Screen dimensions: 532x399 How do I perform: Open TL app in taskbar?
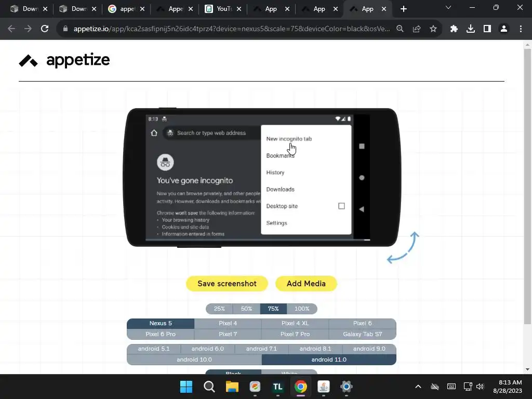coord(278,387)
